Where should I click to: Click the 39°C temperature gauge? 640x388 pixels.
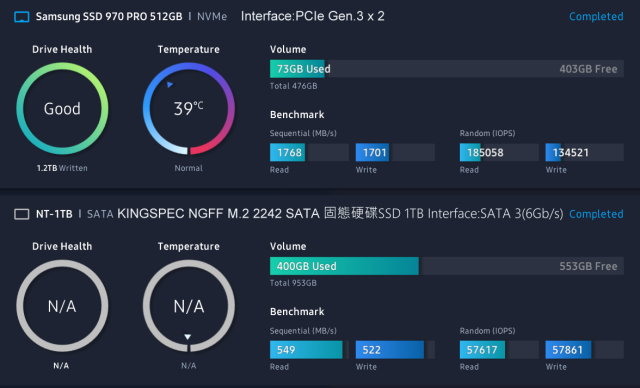coord(189,109)
